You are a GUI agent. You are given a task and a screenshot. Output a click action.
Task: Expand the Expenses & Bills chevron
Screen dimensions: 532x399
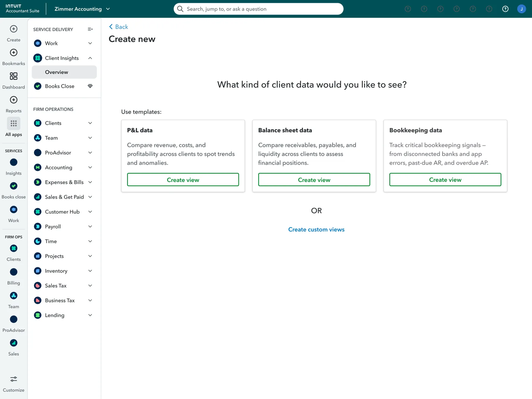coord(90,182)
